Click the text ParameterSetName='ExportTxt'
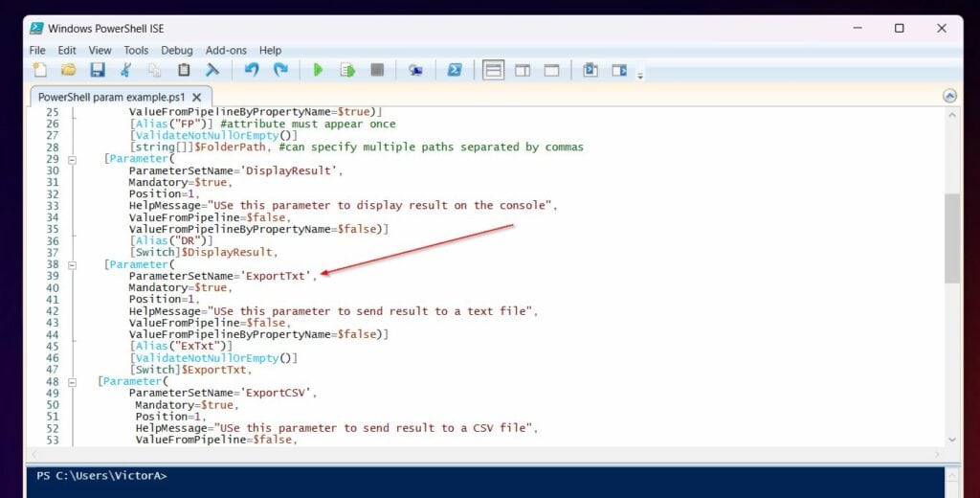 (220, 276)
